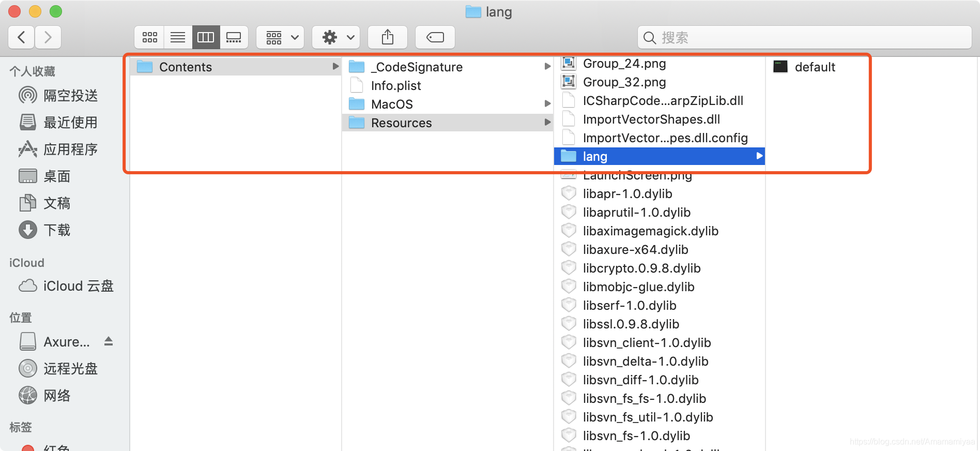The image size is (980, 451).
Task: Select ImportVector...pes.dll.config file
Action: (659, 138)
